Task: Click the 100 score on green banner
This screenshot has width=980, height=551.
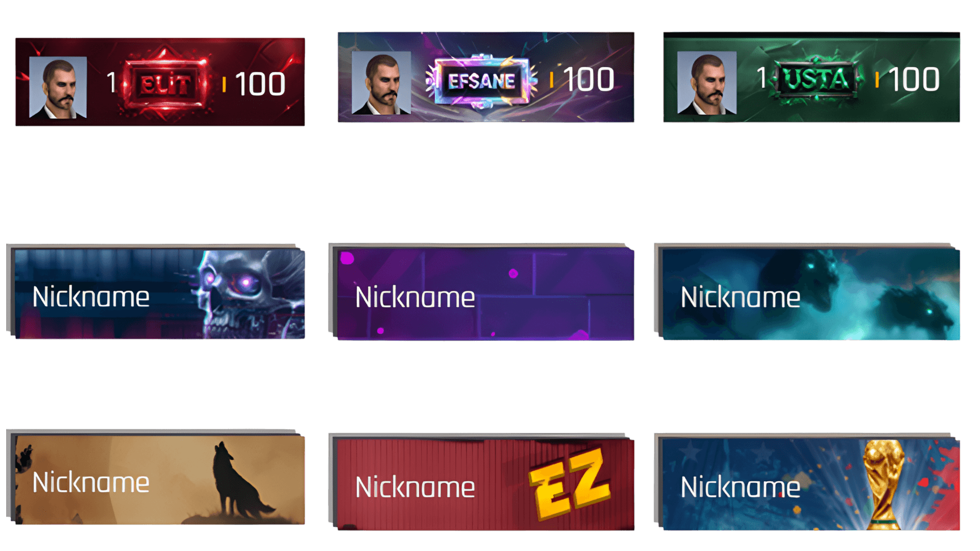Action: click(x=914, y=80)
